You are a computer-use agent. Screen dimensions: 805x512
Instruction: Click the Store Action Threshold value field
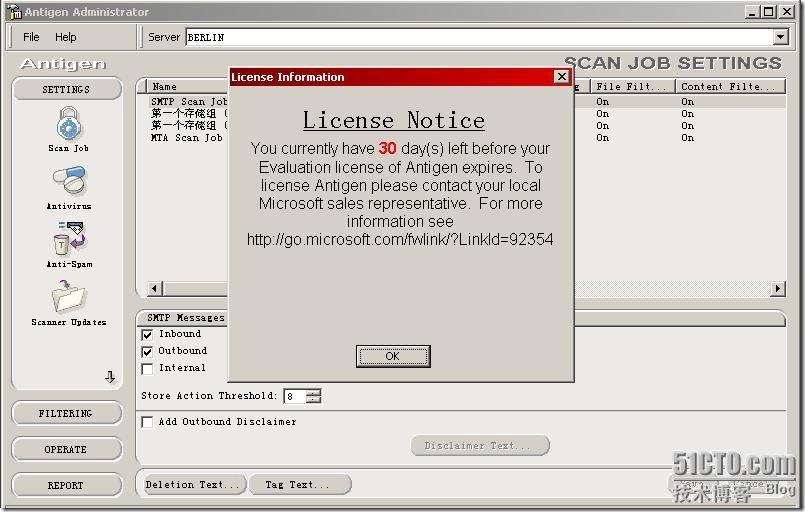[295, 396]
